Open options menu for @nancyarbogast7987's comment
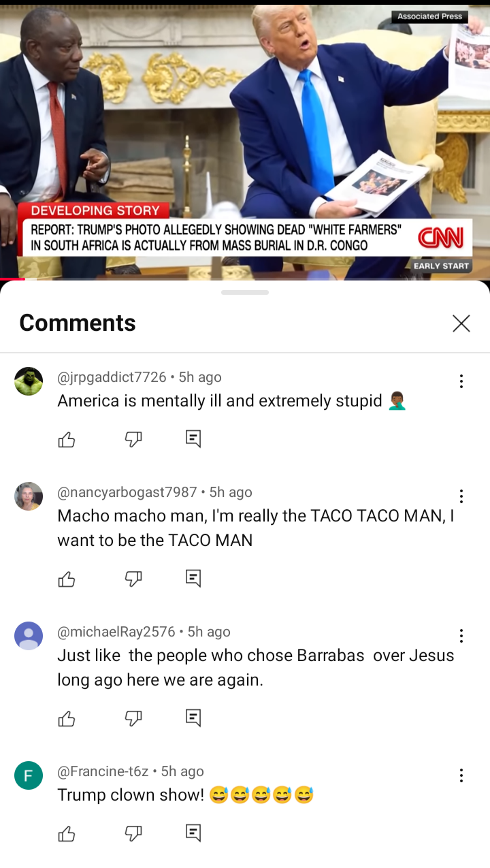Screen dimensions: 490x868 (x=461, y=496)
